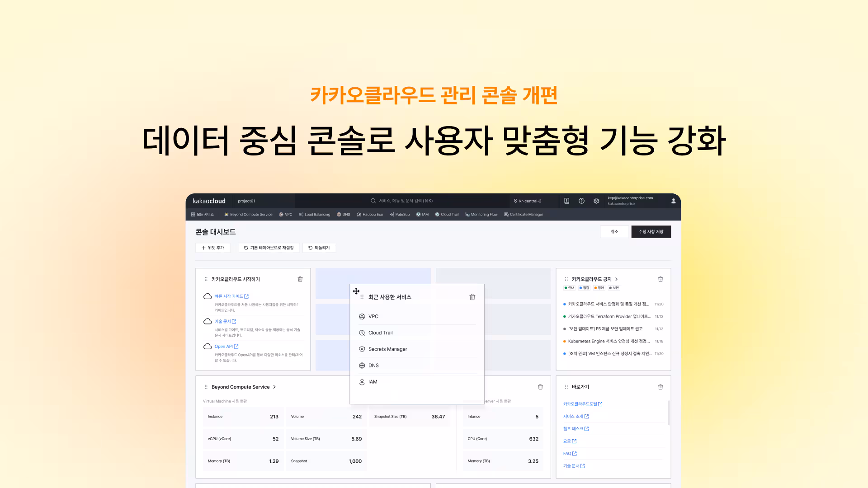Click the Secrets Manager shield icon
Image resolution: width=868 pixels, height=488 pixels.
362,349
